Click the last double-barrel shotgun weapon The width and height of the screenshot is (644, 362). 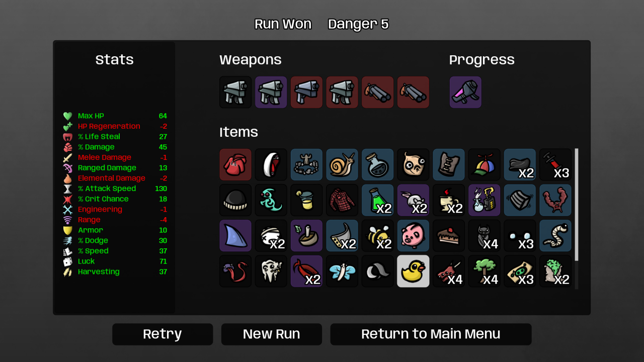pos(413,92)
